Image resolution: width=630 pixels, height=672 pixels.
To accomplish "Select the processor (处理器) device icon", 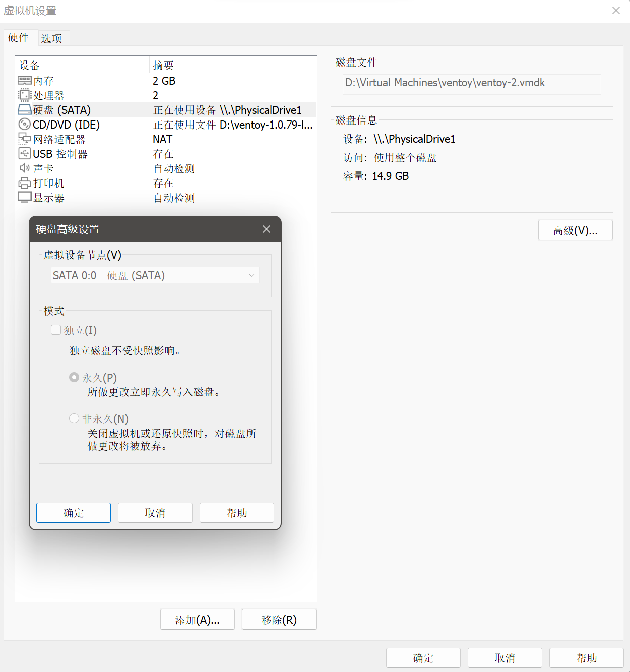I will tap(25, 95).
